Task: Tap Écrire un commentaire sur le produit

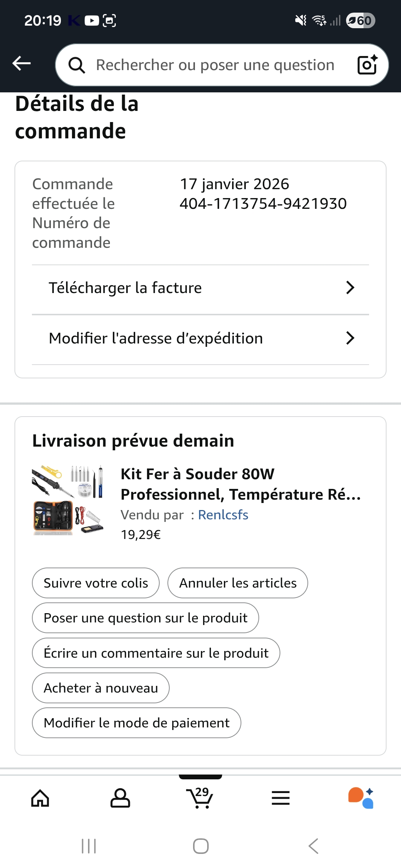Action: tap(156, 653)
